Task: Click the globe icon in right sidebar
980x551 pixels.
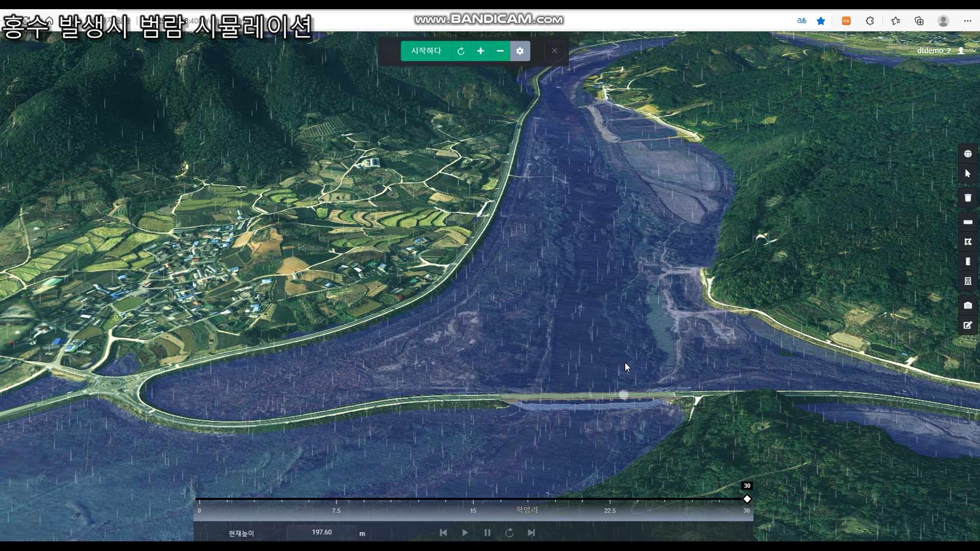Action: click(968, 154)
